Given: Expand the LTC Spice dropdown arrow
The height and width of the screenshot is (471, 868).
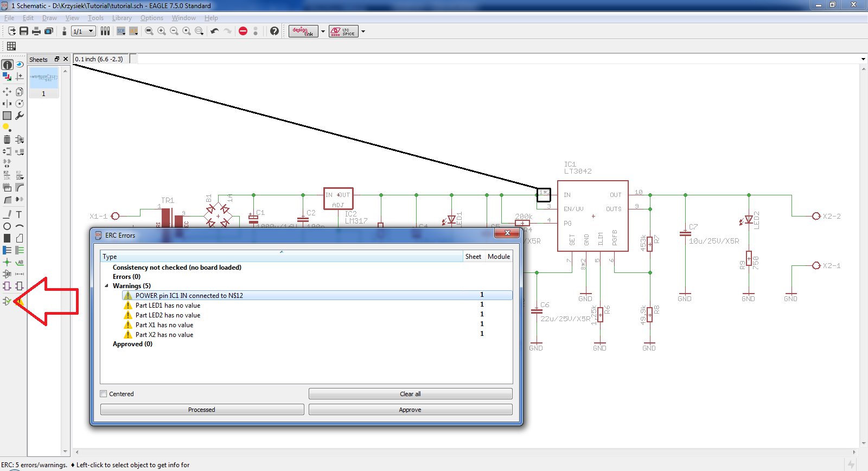Looking at the screenshot, I should click(363, 31).
